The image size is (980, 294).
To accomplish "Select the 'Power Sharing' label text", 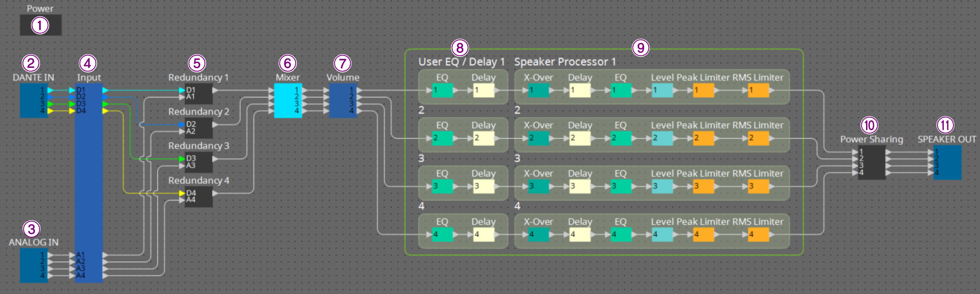I will tap(872, 139).
